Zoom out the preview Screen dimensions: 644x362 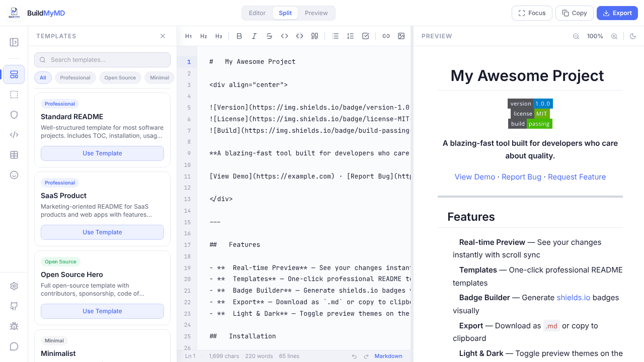[x=576, y=36]
